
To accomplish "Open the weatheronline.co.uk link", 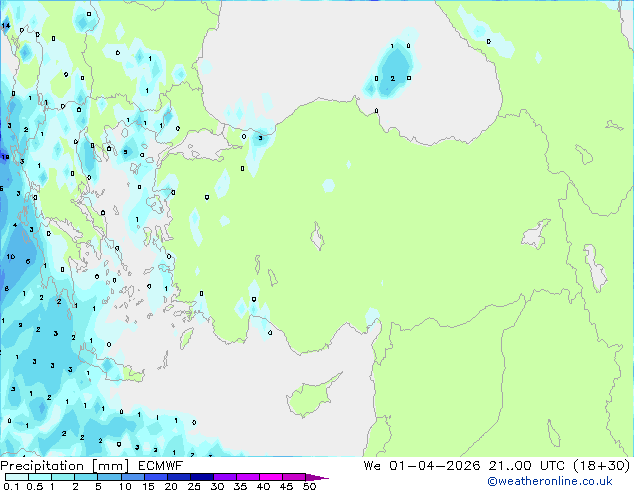I will pos(549,481).
